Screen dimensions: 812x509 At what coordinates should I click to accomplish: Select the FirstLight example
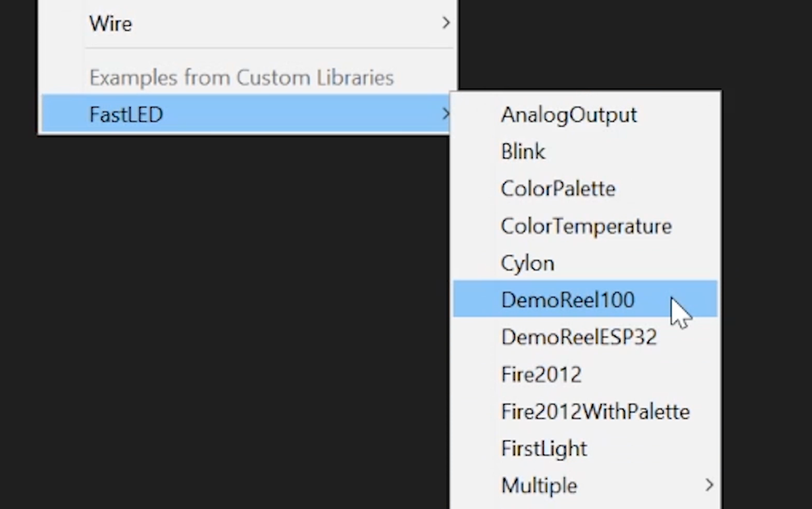pos(543,449)
